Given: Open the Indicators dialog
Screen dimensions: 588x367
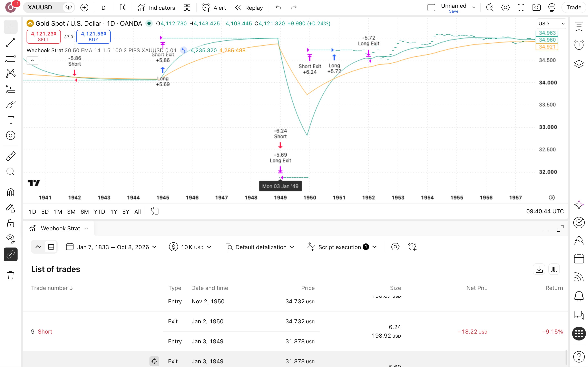Looking at the screenshot, I should coord(156,8).
